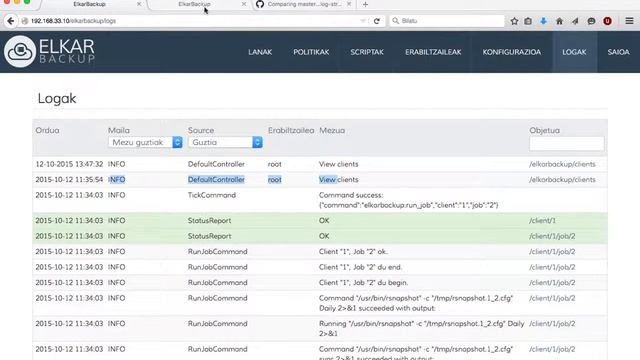Switch to the first ElkarBackup tab

[x=89, y=4]
